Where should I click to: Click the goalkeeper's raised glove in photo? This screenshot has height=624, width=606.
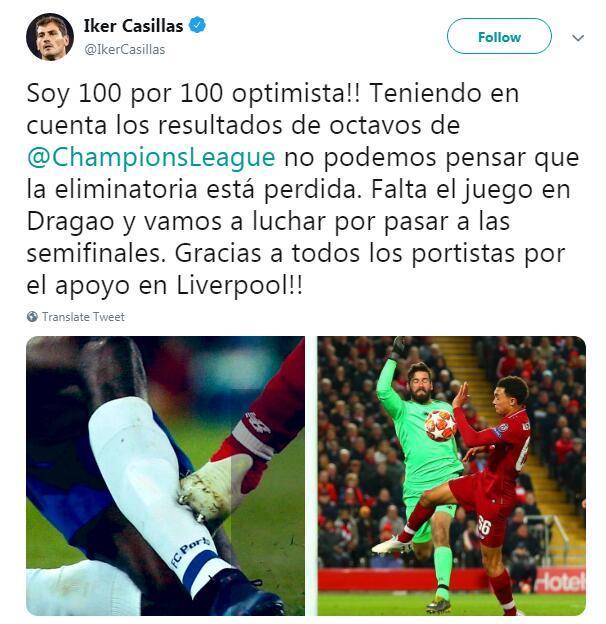[x=399, y=347]
